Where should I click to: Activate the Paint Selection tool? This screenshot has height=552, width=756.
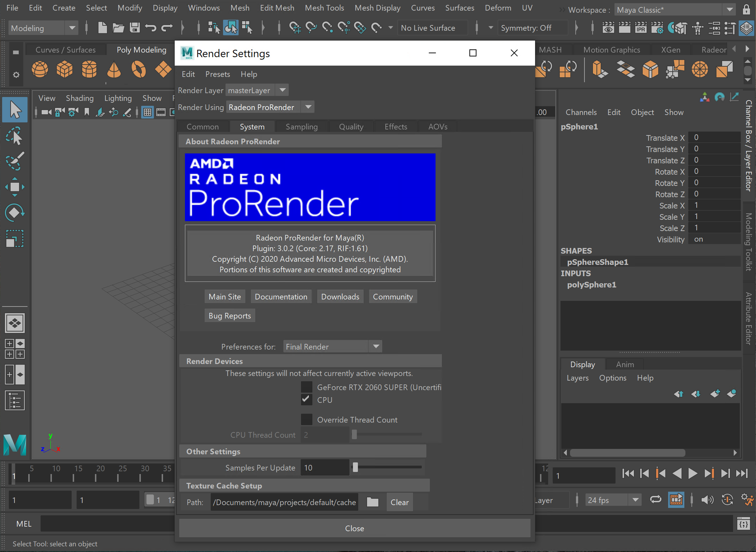15,161
